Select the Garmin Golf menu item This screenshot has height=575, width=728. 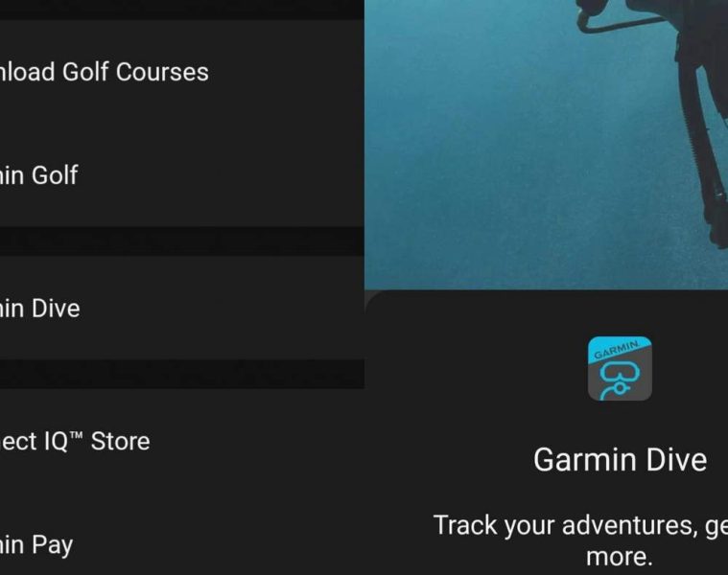click(x=182, y=174)
